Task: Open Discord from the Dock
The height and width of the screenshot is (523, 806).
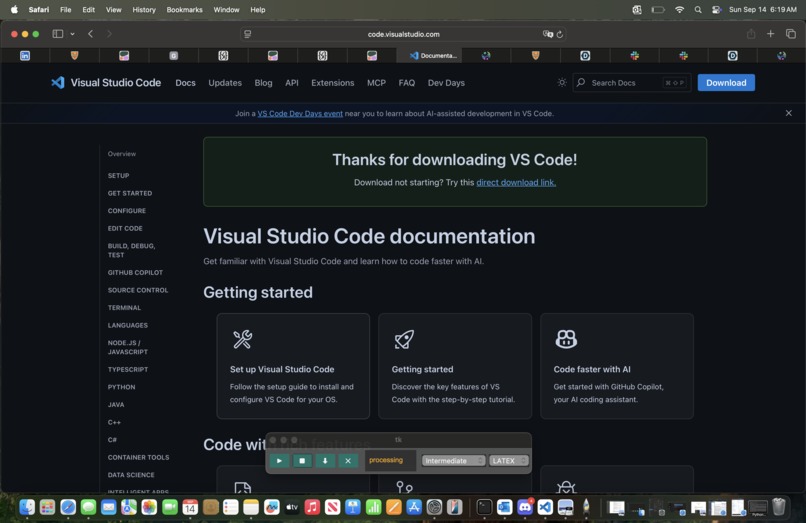Action: [x=525, y=507]
